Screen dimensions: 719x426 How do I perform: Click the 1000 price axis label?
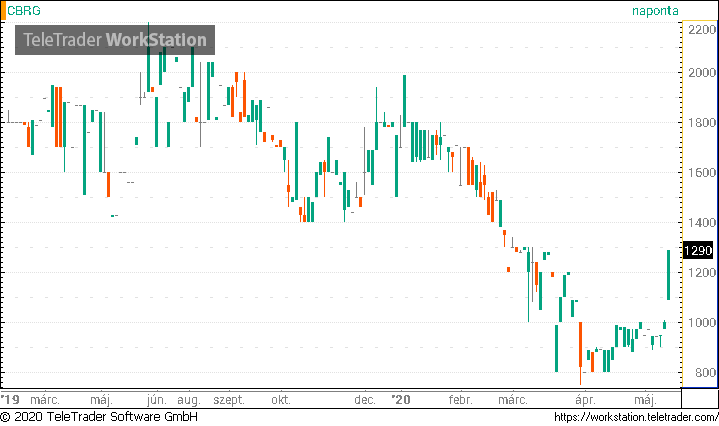click(x=702, y=322)
